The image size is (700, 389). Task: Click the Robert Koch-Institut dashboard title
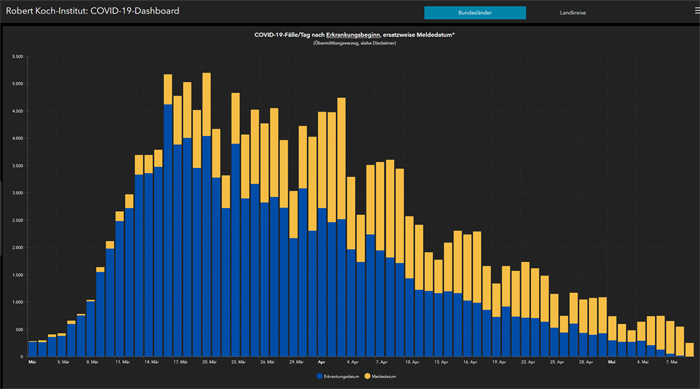92,11
